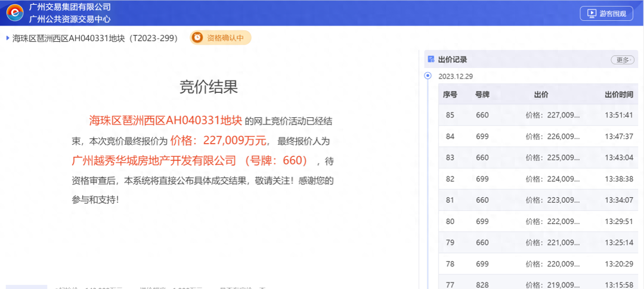Click the parcel title 海珠区琶洲西区AH040331地块（T2023-299）

point(95,38)
